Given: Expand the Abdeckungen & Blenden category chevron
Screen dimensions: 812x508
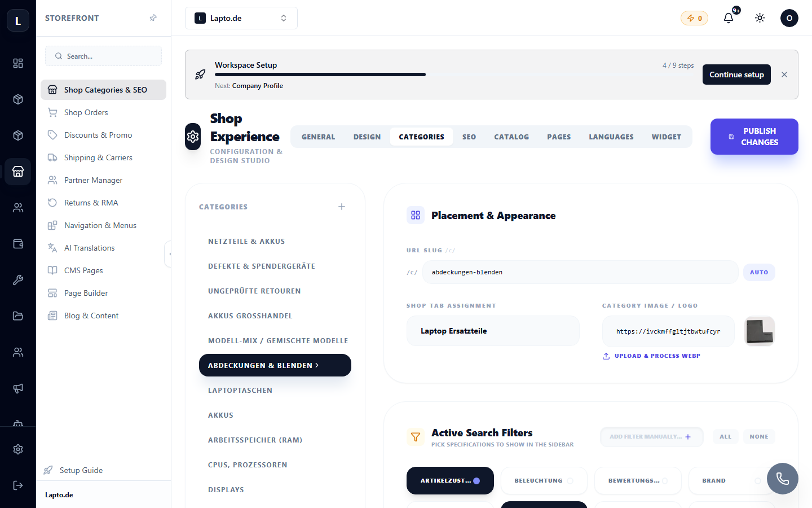Looking at the screenshot, I should [x=317, y=365].
